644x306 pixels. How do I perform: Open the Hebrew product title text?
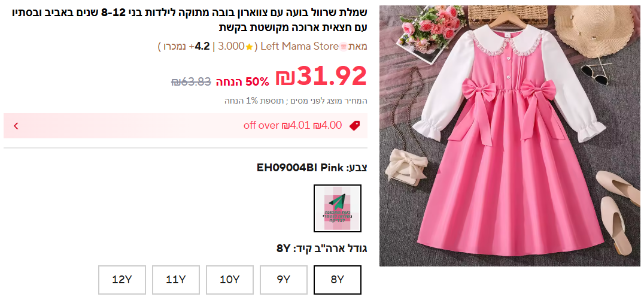189,19
